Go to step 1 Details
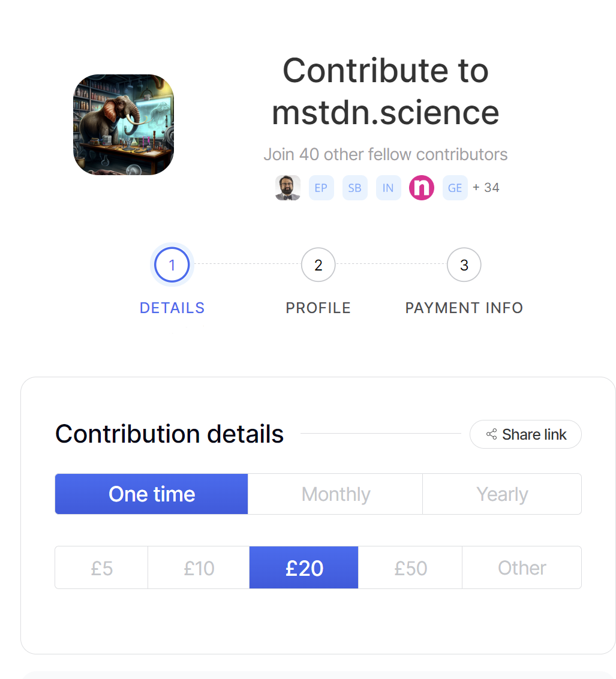The image size is (616, 679). point(172,265)
